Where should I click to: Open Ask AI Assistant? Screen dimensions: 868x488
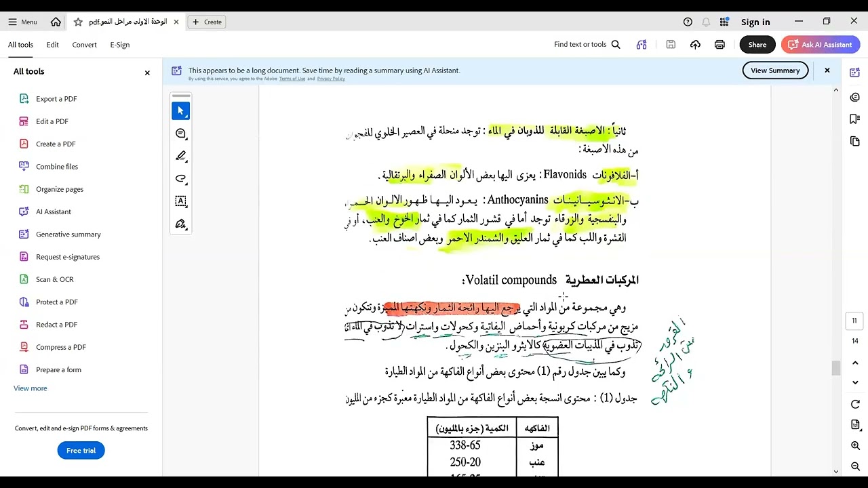click(821, 45)
